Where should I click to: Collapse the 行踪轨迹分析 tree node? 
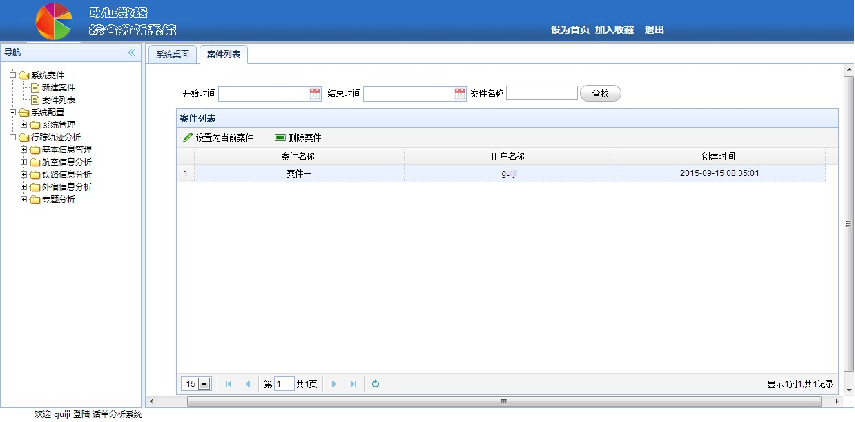(x=13, y=137)
